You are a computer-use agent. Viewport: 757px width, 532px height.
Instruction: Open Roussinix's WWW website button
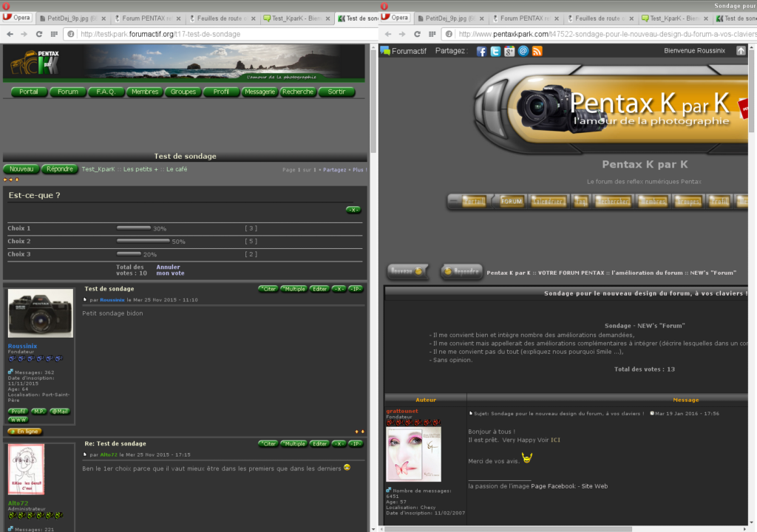coord(18,420)
